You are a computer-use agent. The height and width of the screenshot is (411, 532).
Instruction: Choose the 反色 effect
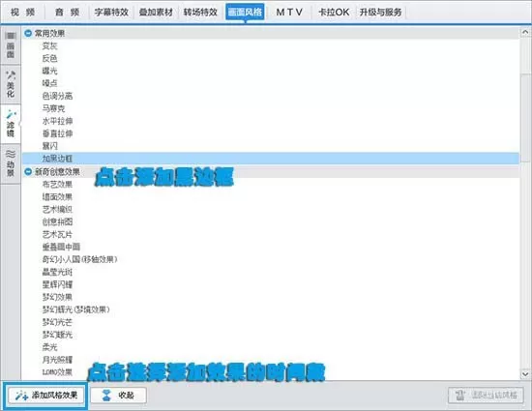[50, 58]
